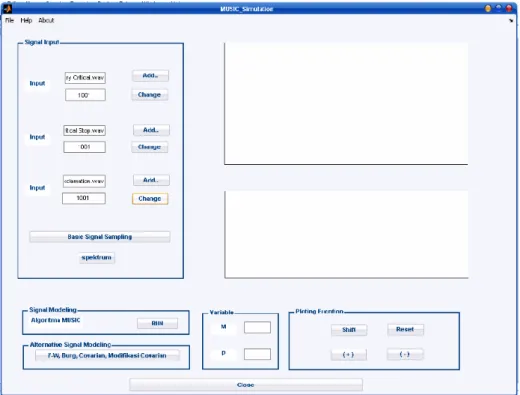This screenshot has height=395, width=520.
Task: Click the (+) plotting button
Action: click(349, 355)
